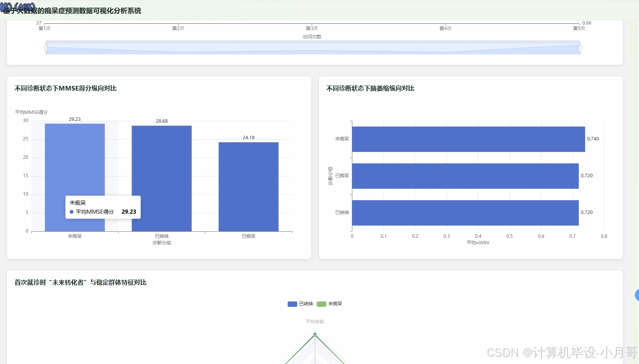This screenshot has height=364, width=639.
Task: Click the 访问次数 axis title
Action: [312, 37]
